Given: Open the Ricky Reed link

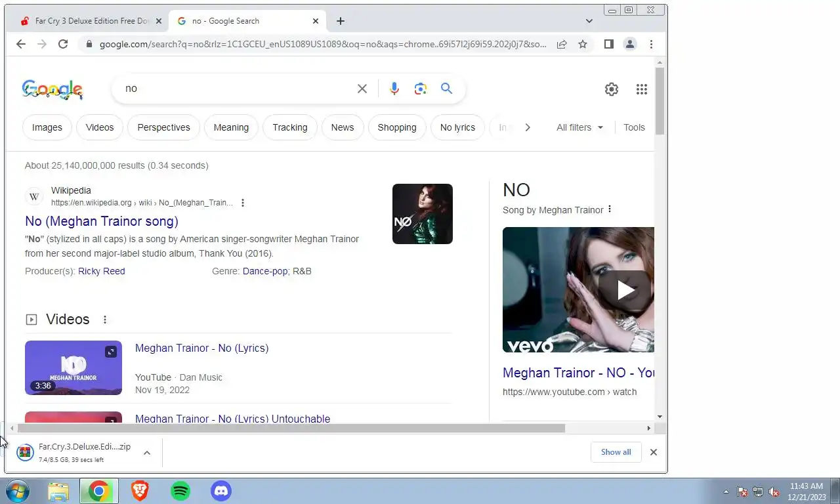Looking at the screenshot, I should point(101,271).
